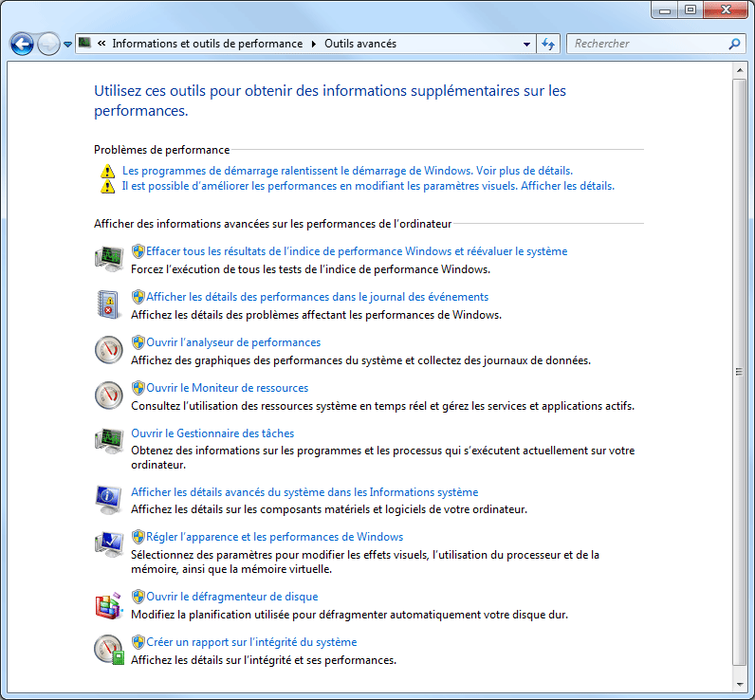This screenshot has height=700, width=755.
Task: Click the Task Manager monitor icon
Action: point(109,440)
